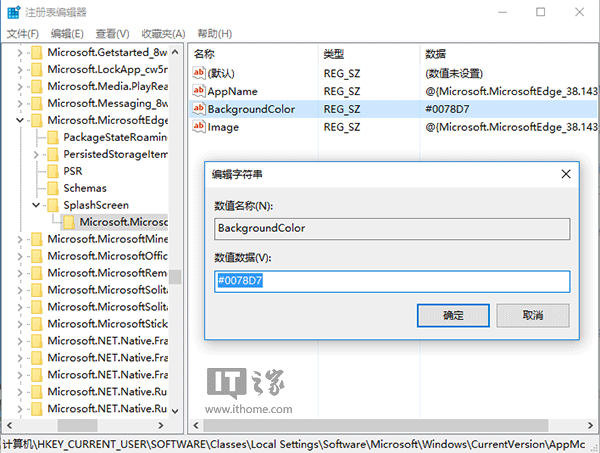
Task: Select the Image value name
Action: (223, 127)
